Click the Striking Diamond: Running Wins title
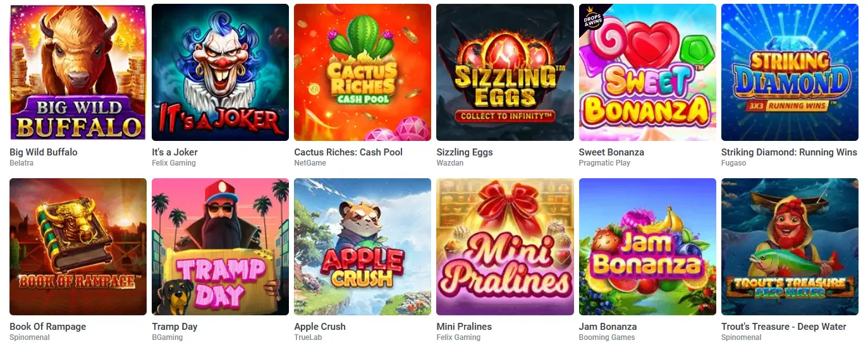The image size is (868, 345). [789, 152]
